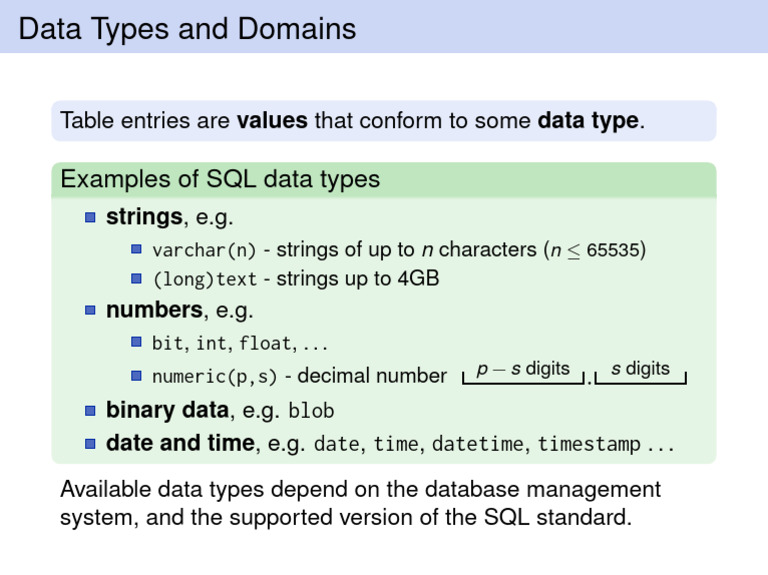Click the blue bullet beside numbers

tap(90, 310)
